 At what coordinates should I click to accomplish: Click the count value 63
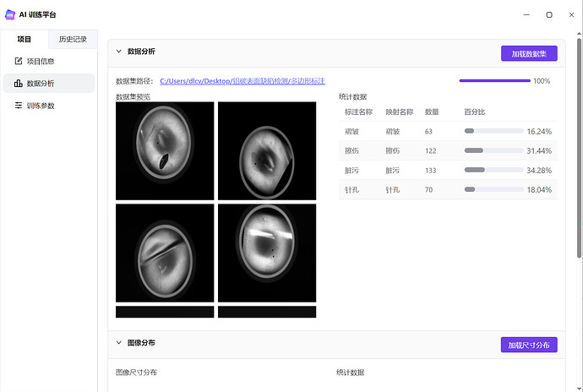point(428,131)
